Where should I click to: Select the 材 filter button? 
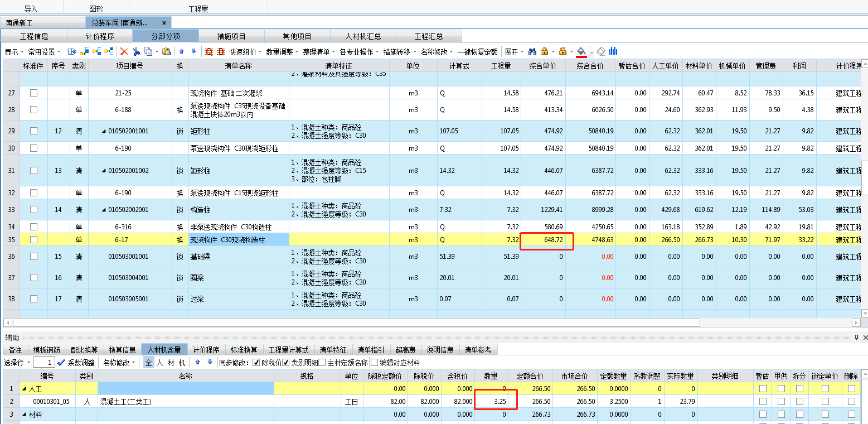coord(171,363)
